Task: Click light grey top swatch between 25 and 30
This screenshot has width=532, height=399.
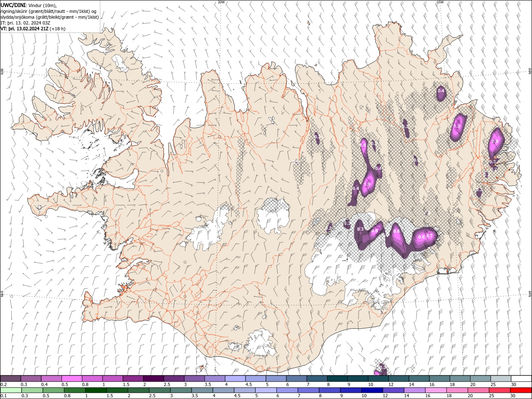Action: point(501,379)
